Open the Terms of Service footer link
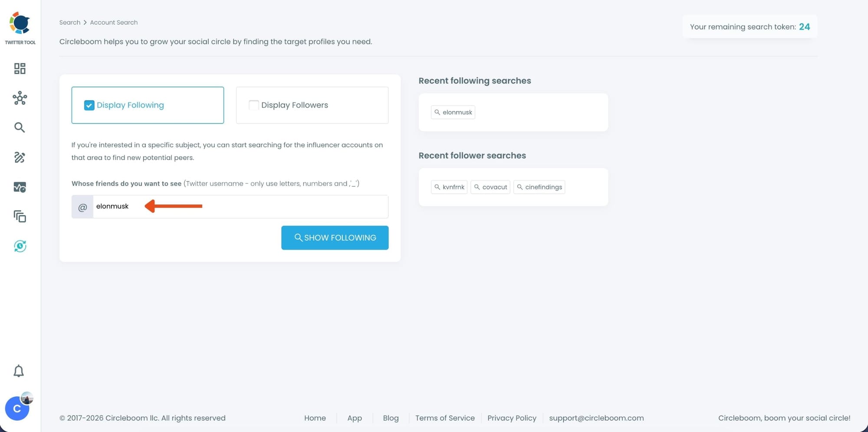The height and width of the screenshot is (432, 868). point(445,418)
